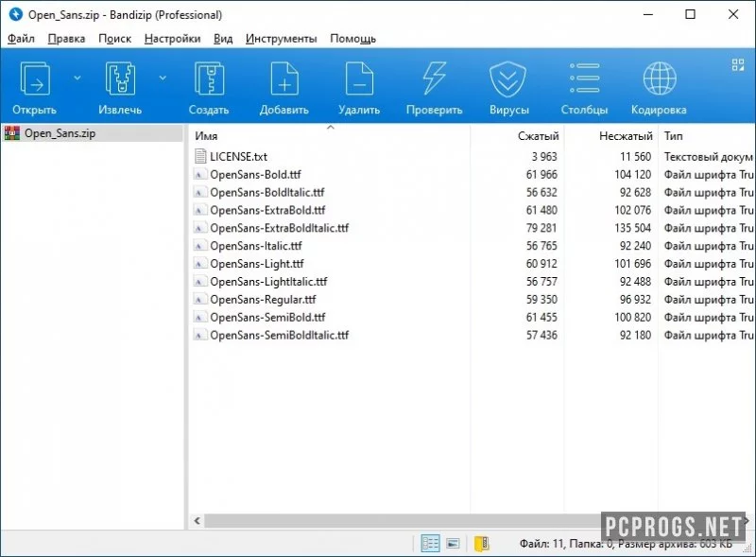Viewport: 756px width, 557px height.
Task: Switch to details list view in status bar
Action: (x=430, y=543)
